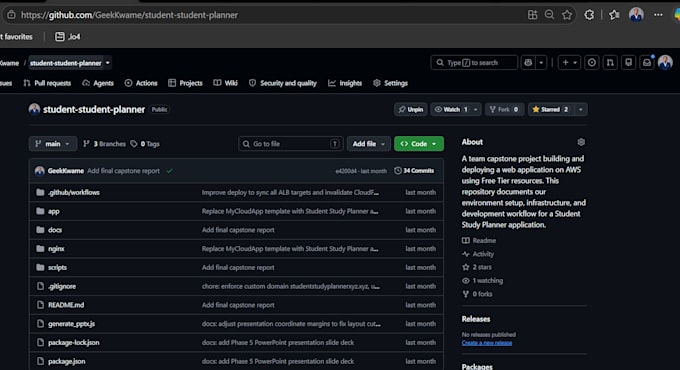Viewport: 680px width, 370px height.
Task: Open the green Code dropdown button
Action: coord(419,144)
